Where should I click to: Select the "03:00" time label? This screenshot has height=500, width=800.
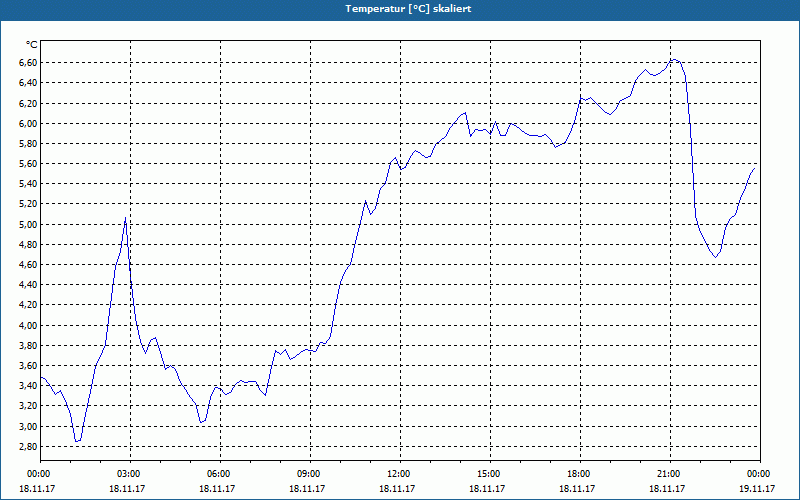[128, 474]
